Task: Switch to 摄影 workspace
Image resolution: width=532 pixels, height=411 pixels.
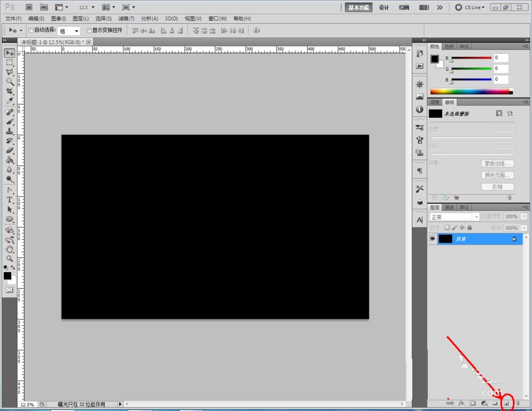Action: click(424, 7)
